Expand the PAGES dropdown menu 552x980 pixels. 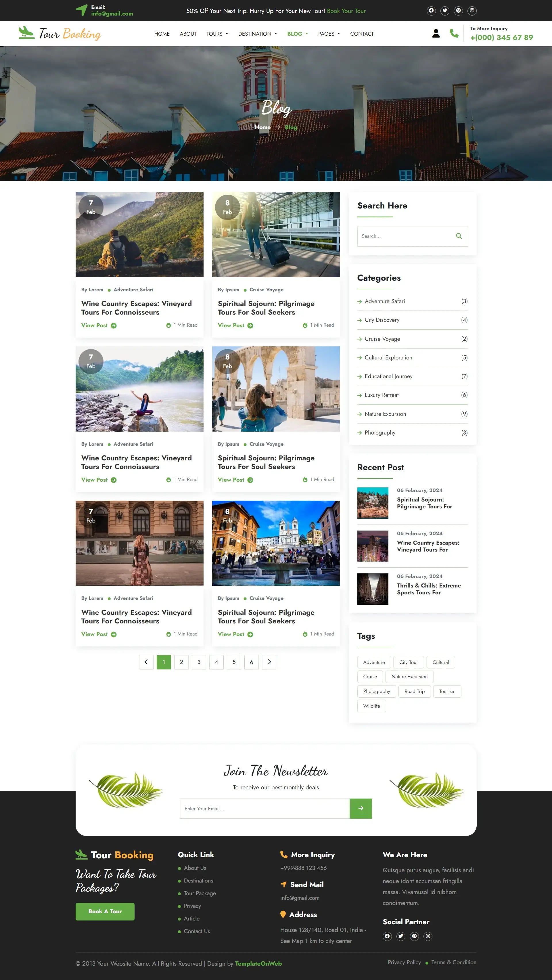click(329, 33)
